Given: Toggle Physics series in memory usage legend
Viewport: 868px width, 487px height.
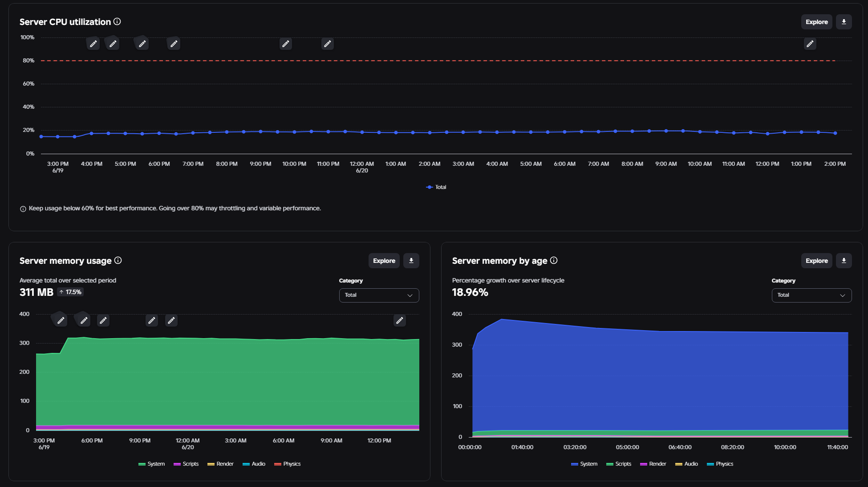Looking at the screenshot, I should [x=288, y=464].
